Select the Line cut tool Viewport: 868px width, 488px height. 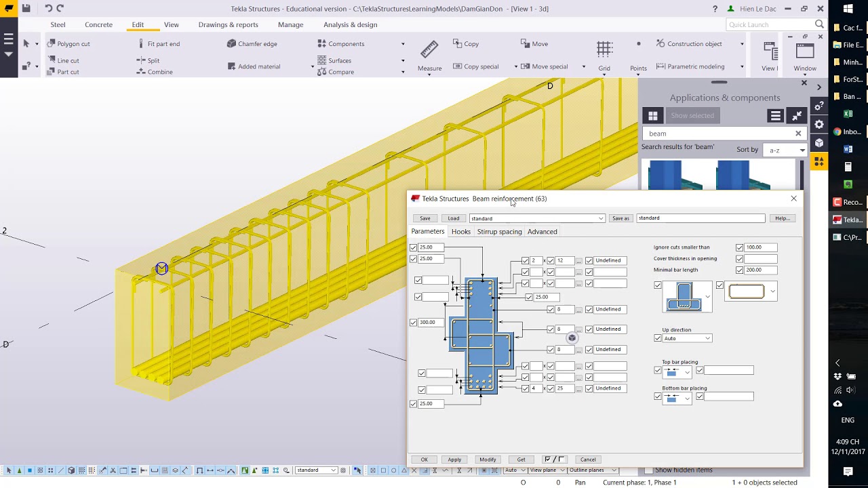coord(63,60)
